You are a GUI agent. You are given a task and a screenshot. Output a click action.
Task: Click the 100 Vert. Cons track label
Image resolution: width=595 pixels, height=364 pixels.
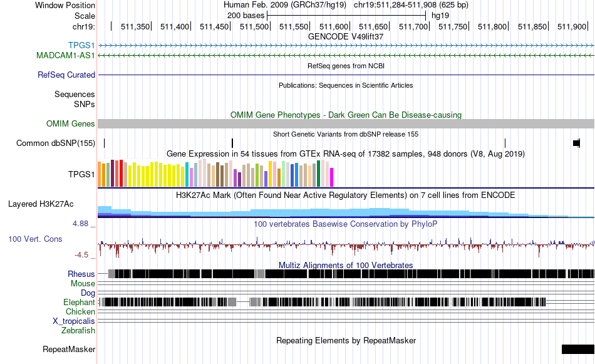35,239
